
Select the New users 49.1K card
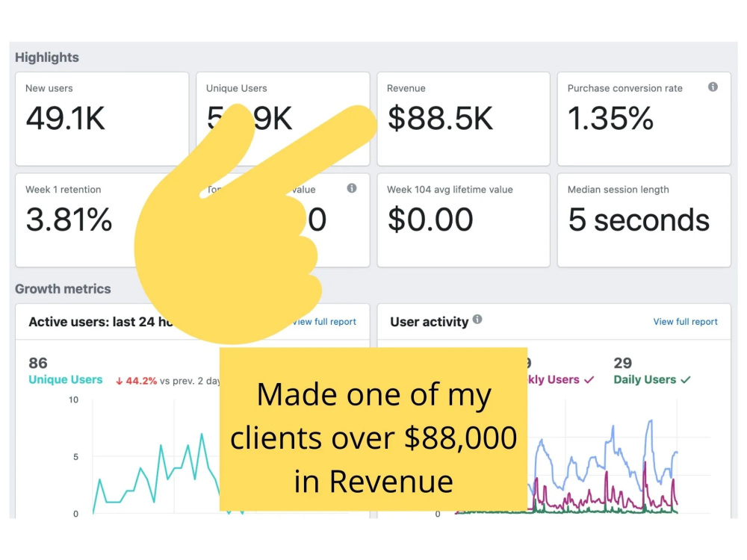[102, 119]
